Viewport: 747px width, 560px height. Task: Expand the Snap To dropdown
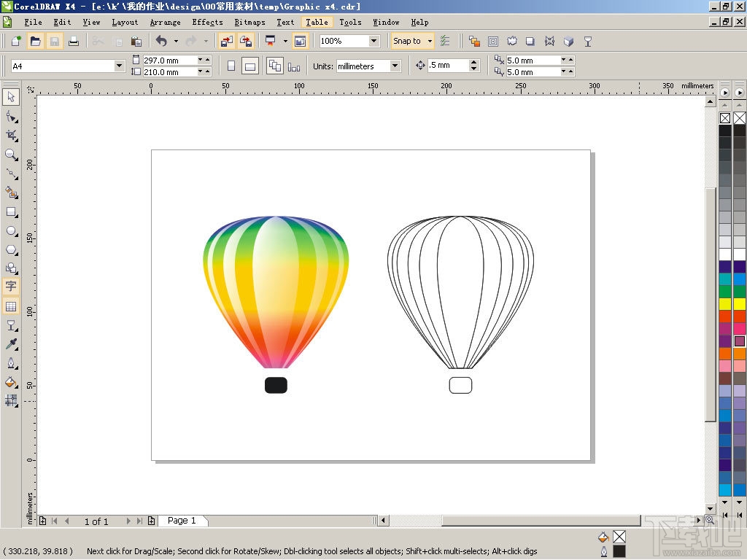point(429,41)
